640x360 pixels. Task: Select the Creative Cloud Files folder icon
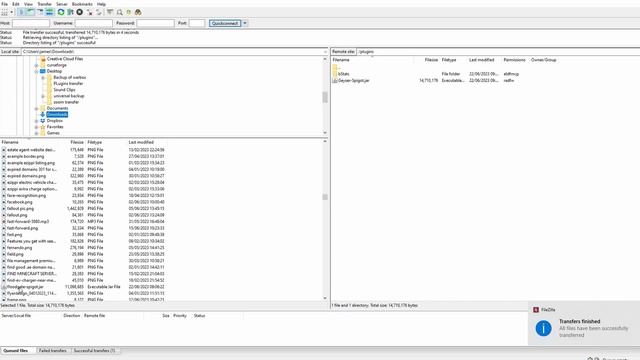(42, 59)
